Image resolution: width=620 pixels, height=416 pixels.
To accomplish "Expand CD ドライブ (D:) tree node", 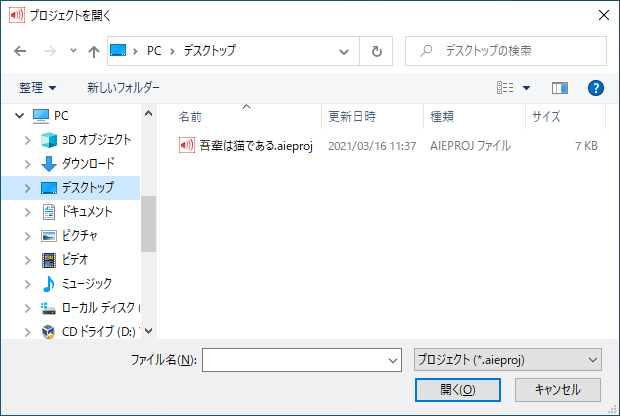I will [27, 333].
